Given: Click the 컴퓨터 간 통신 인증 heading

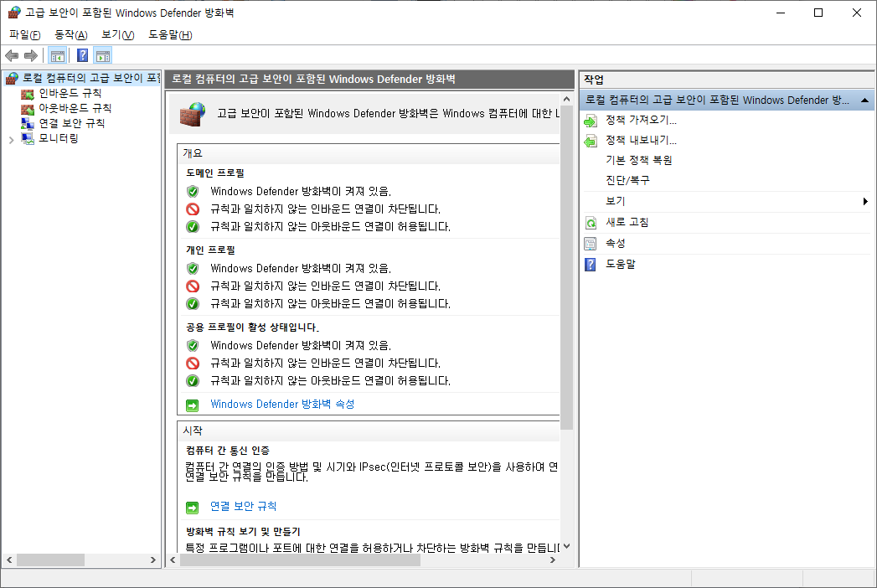Looking at the screenshot, I should click(228, 451).
